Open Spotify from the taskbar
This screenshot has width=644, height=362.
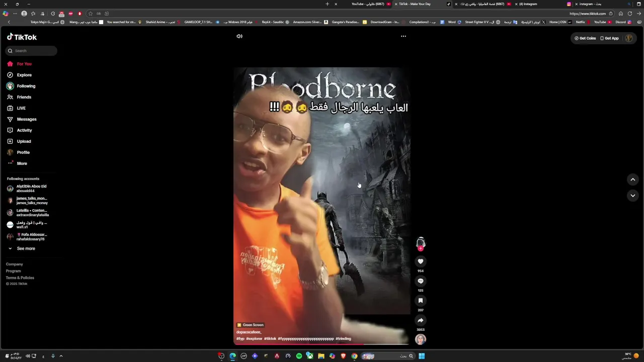(299, 356)
